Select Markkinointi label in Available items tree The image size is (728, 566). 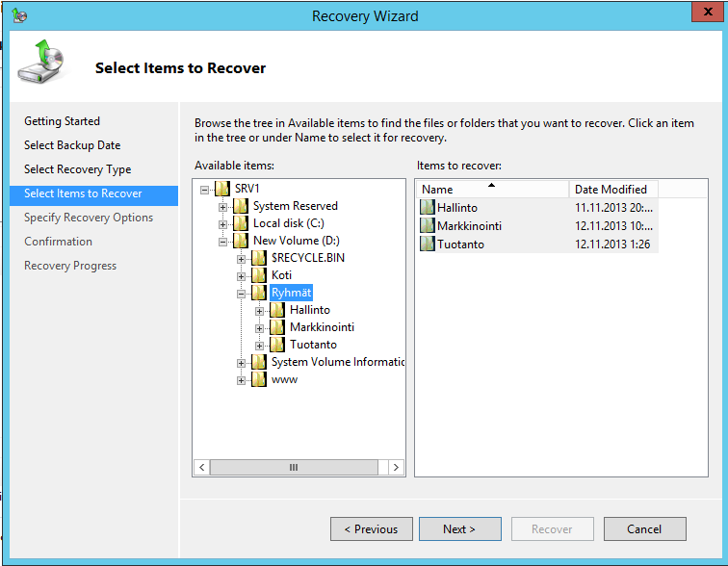[x=322, y=327]
